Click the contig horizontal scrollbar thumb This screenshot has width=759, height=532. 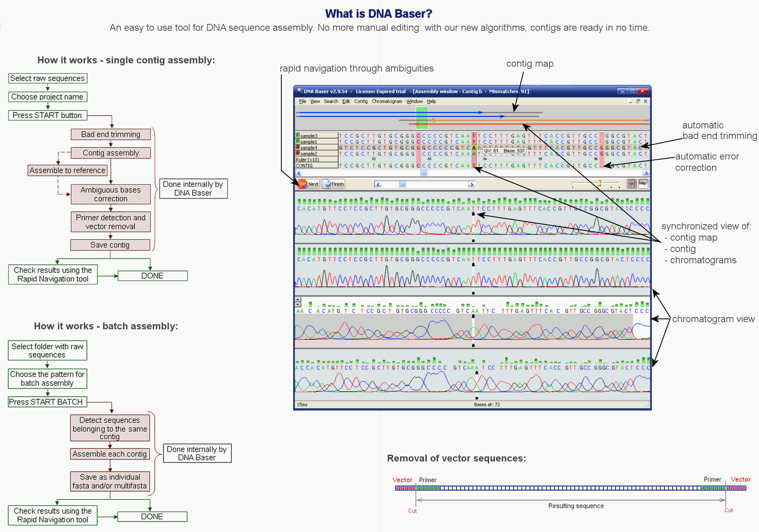tap(424, 173)
